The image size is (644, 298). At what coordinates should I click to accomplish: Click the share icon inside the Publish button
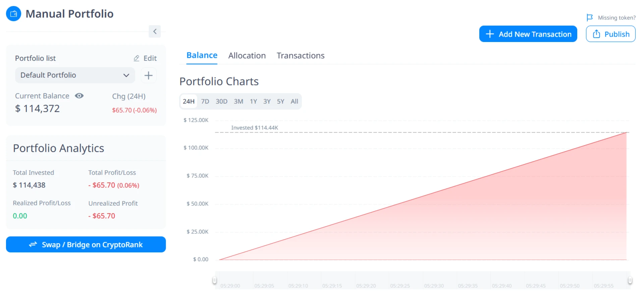pos(596,34)
